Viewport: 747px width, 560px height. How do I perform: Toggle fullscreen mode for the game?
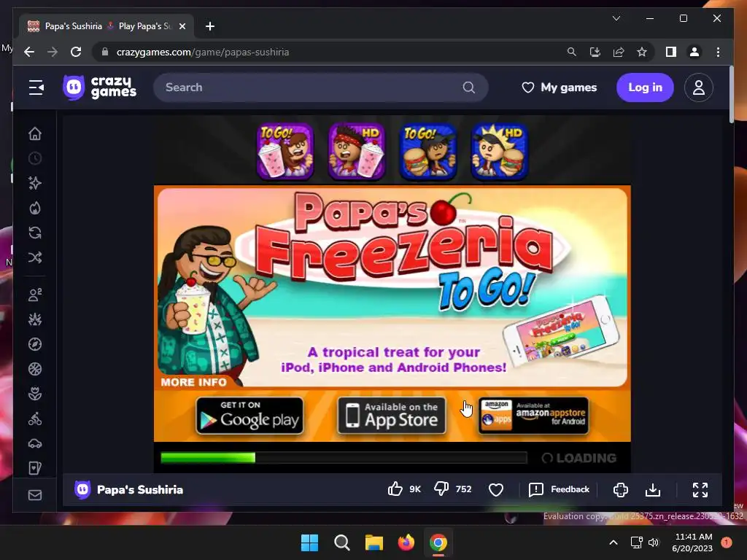pos(700,489)
